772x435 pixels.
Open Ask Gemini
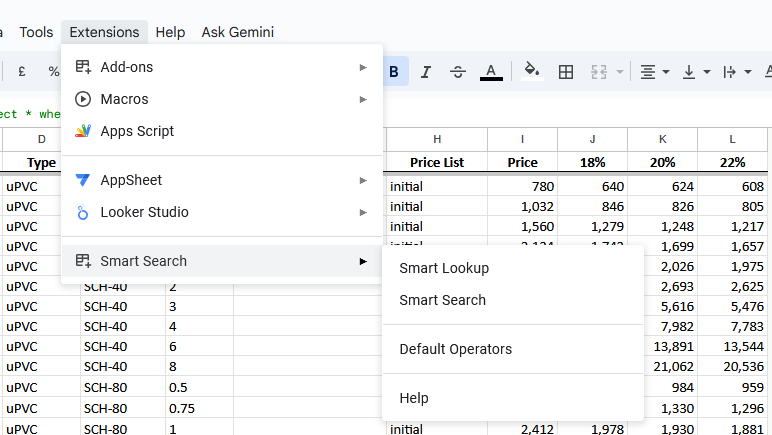coord(238,32)
